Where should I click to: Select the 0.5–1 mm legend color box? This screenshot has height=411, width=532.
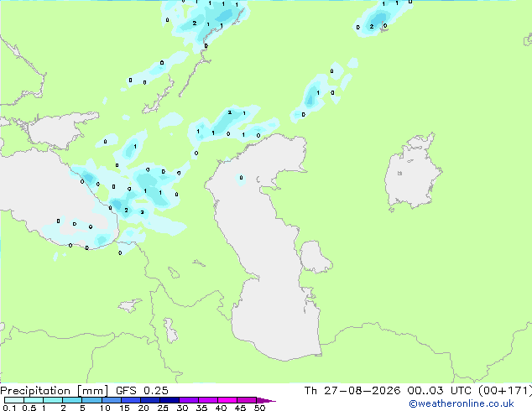click(x=34, y=400)
